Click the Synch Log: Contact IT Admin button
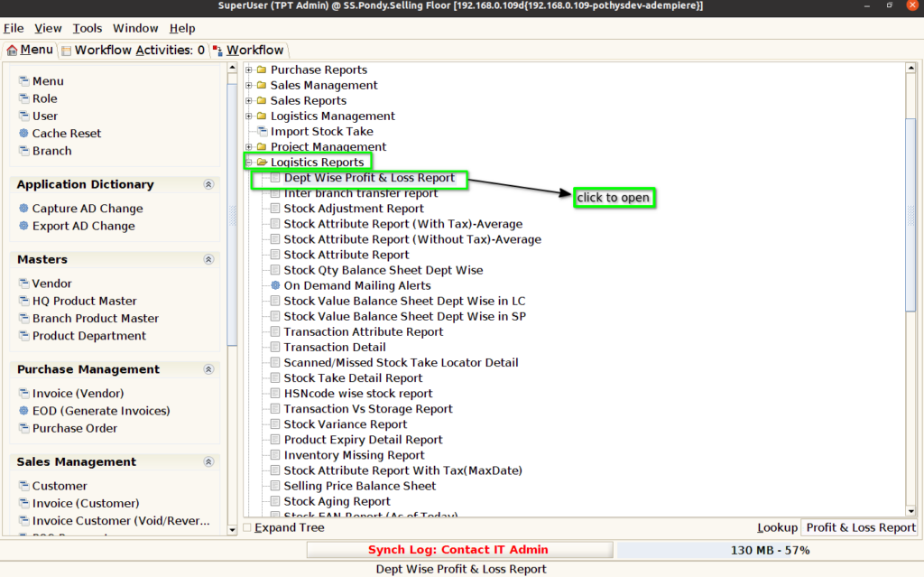Viewport: 924px width, 577px height. tap(459, 549)
